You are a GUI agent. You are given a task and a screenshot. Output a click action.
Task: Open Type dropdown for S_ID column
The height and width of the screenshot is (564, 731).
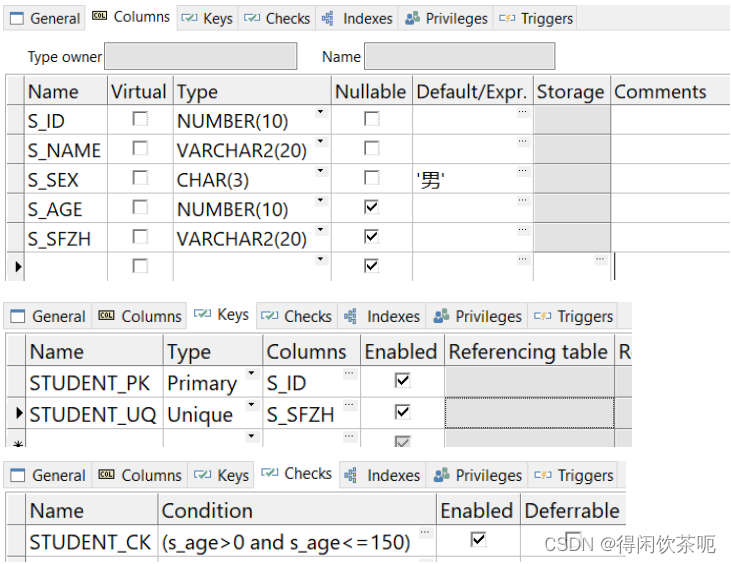point(320,114)
